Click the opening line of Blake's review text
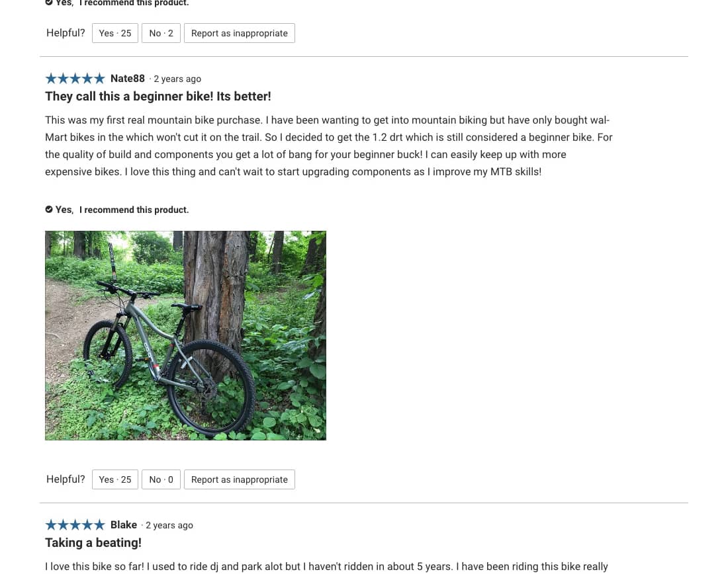The image size is (728, 574). tap(326, 567)
